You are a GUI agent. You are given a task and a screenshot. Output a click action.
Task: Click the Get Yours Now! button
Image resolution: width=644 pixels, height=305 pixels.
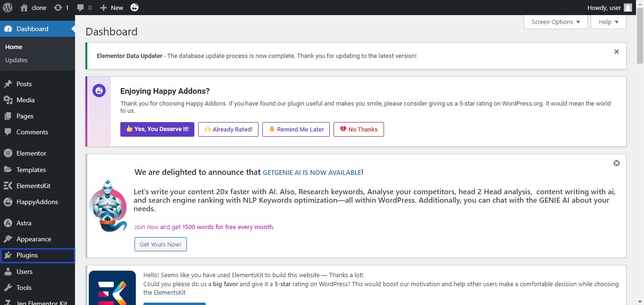click(160, 244)
